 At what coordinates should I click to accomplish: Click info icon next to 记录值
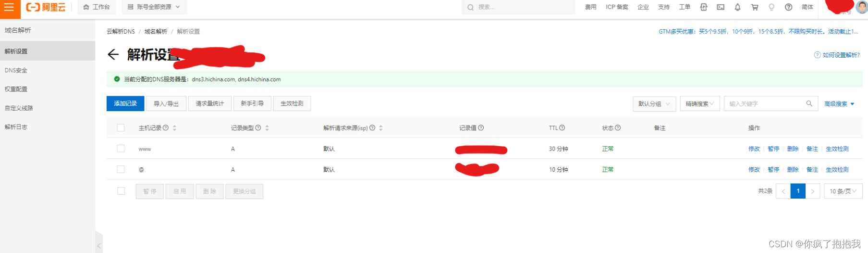[481, 128]
